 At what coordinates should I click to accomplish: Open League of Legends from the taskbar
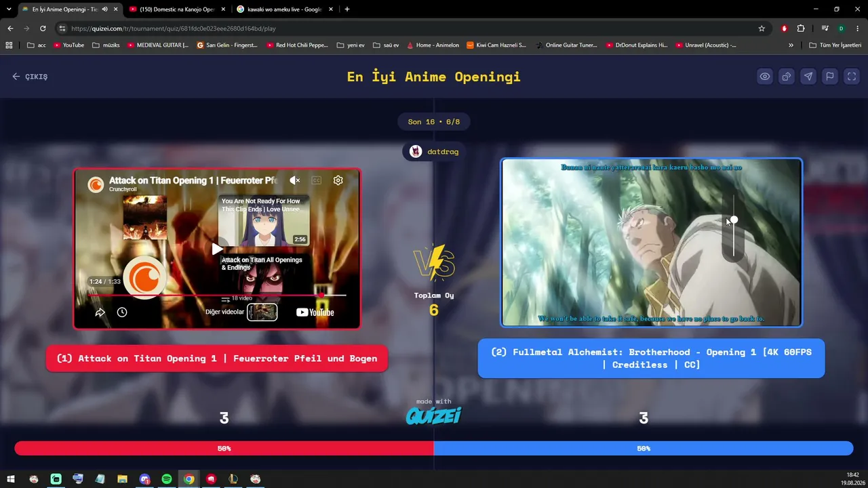233,479
